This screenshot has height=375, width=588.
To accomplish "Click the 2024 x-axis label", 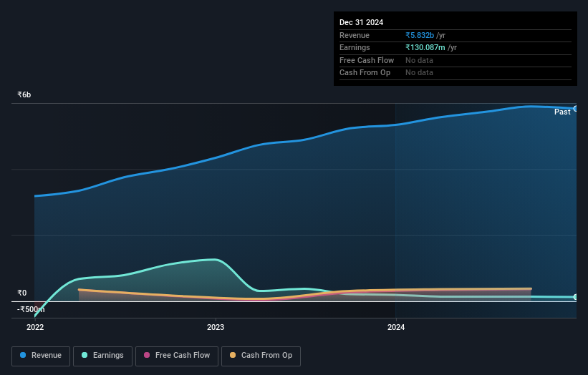I will click(x=396, y=328).
